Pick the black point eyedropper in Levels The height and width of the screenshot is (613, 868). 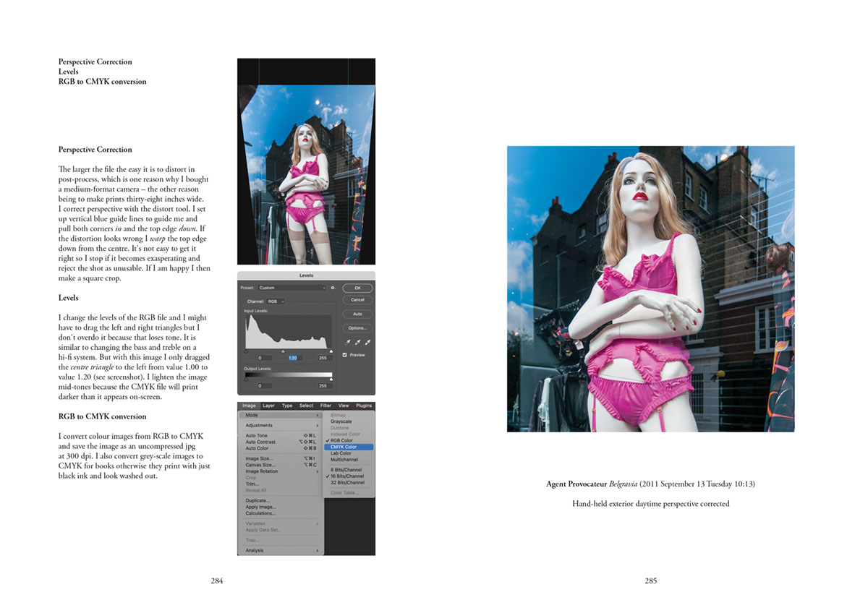pyautogui.click(x=348, y=342)
